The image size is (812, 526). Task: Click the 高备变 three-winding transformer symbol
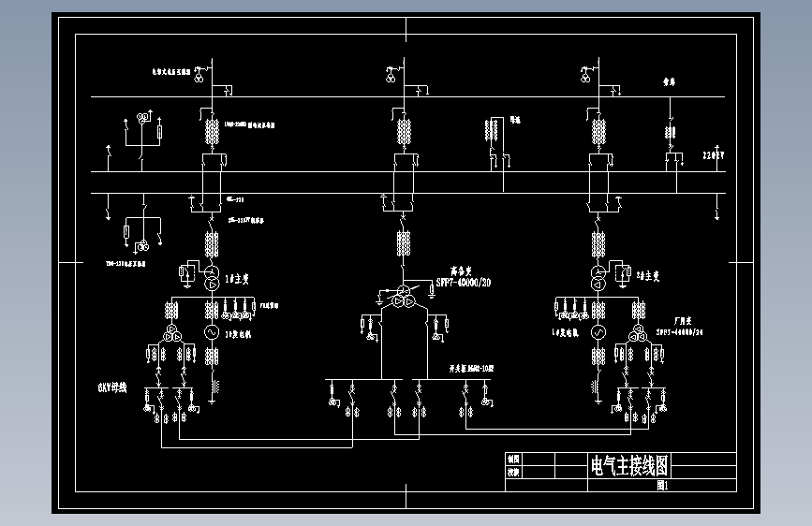click(404, 297)
